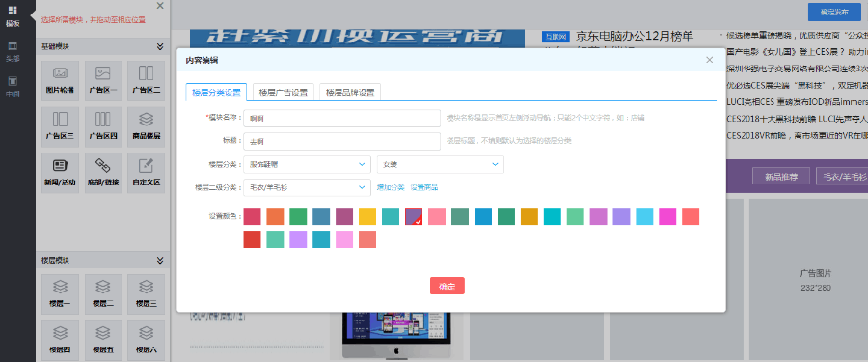This screenshot has height=362, width=868.
Task: Pick the checked purple color swatch
Action: click(x=414, y=216)
